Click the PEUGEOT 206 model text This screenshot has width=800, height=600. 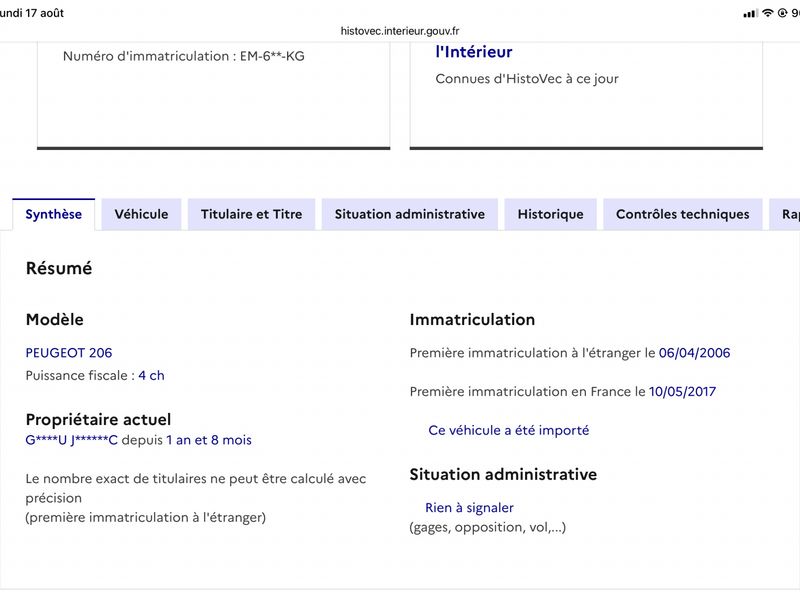click(x=69, y=353)
